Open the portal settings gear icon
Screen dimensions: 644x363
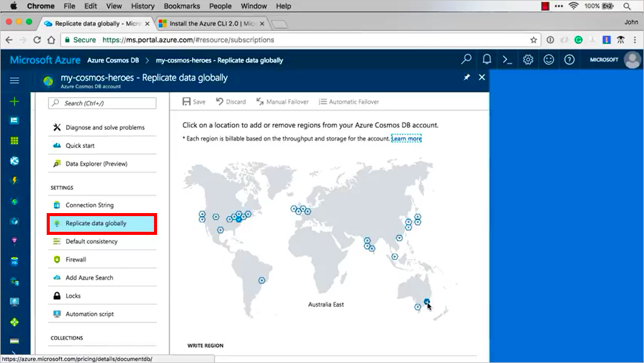(528, 59)
